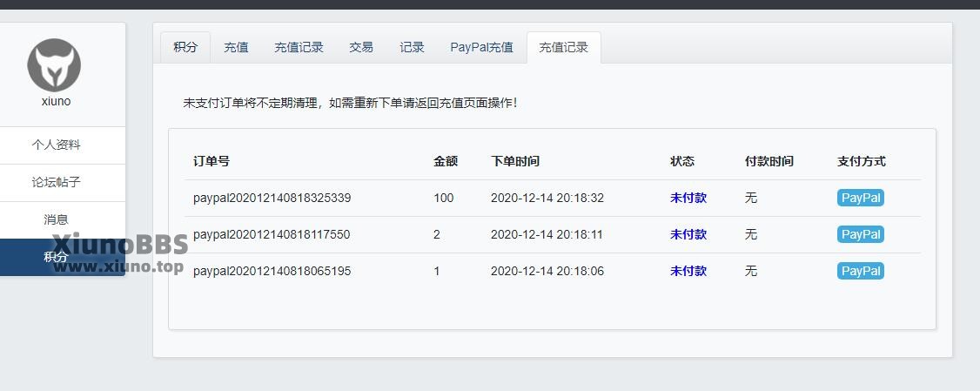Click the PayPal badge for order ending 325339

861,199
